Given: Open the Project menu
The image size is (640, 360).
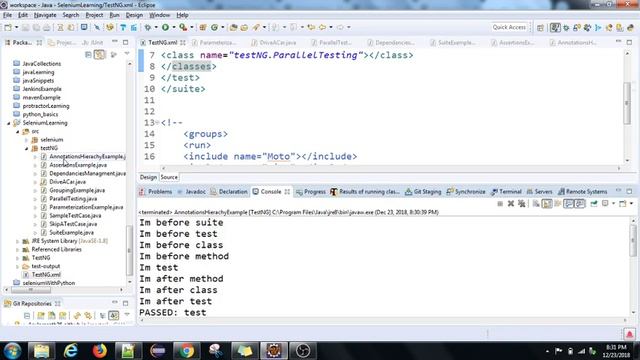Looking at the screenshot, I should click(94, 15).
